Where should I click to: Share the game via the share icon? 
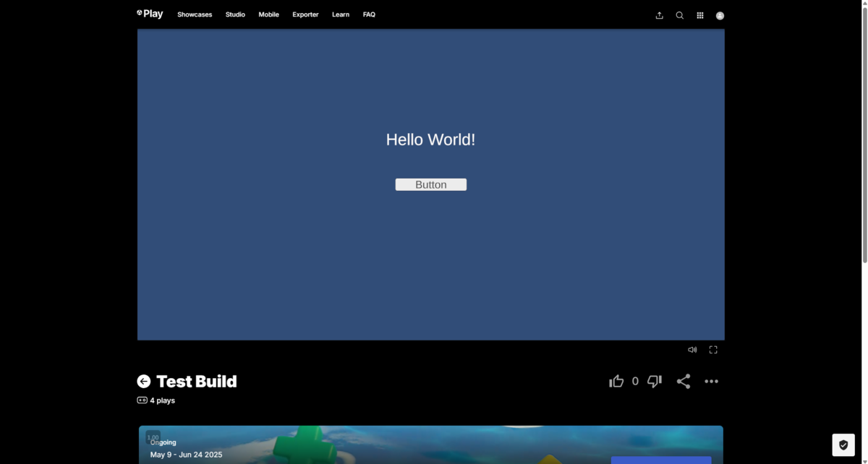[683, 381]
